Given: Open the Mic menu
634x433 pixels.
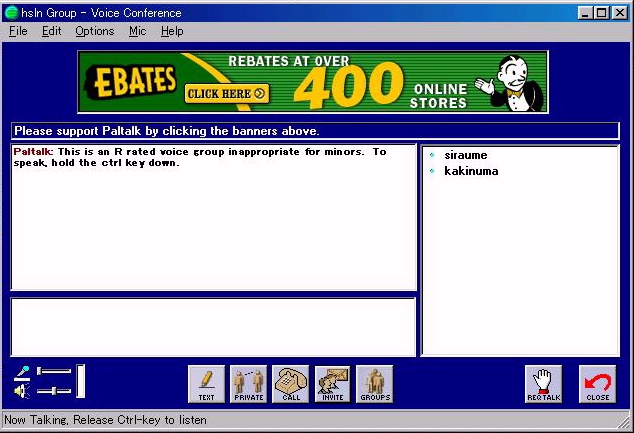Looking at the screenshot, I should click(137, 31).
